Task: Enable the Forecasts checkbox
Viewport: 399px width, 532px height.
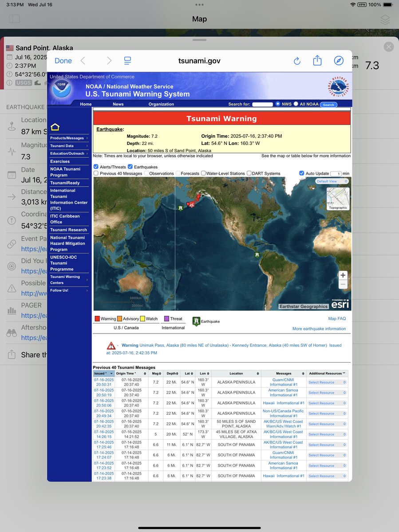Action: click(x=178, y=173)
